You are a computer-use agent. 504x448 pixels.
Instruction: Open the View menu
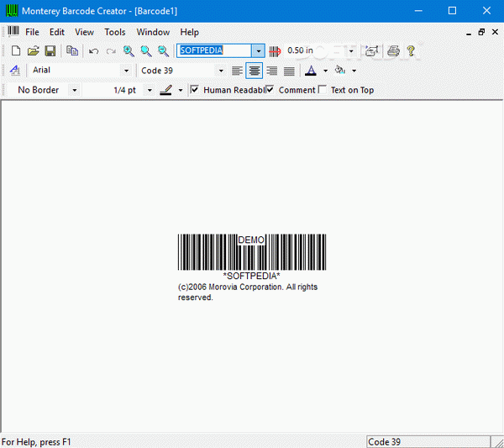84,32
